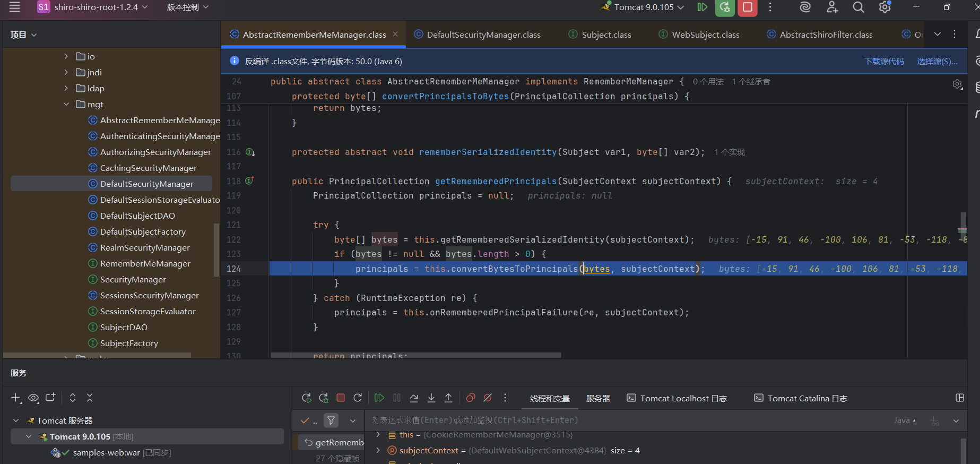Viewport: 980px width, 464px height.
Task: Click Step Into debug arrow
Action: coord(431,398)
